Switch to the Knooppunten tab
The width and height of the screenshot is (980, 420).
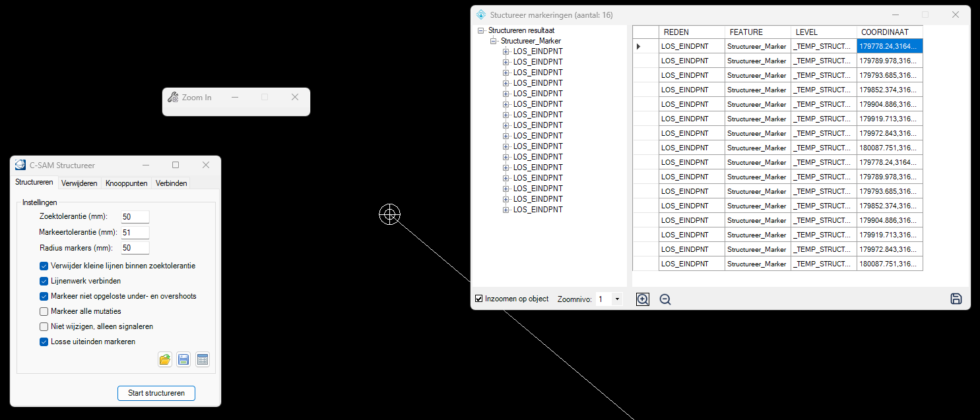(x=126, y=183)
